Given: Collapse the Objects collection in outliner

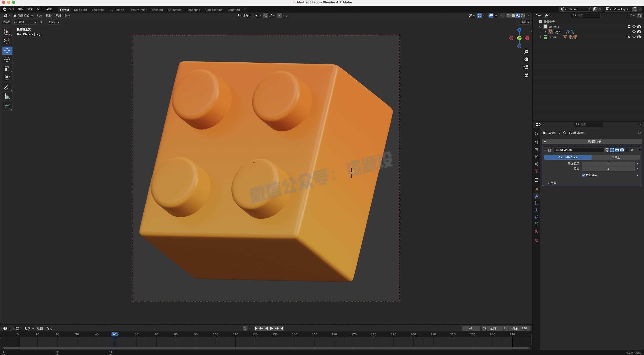Looking at the screenshot, I should click(x=540, y=27).
